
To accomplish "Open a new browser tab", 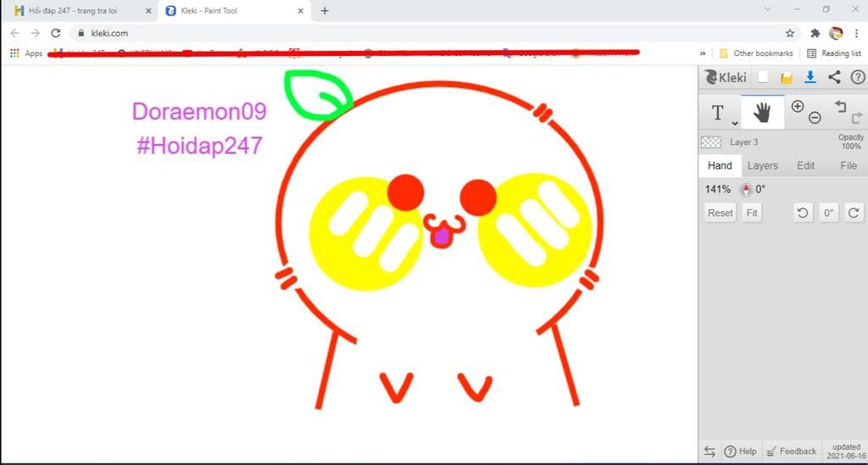I will pyautogui.click(x=325, y=10).
